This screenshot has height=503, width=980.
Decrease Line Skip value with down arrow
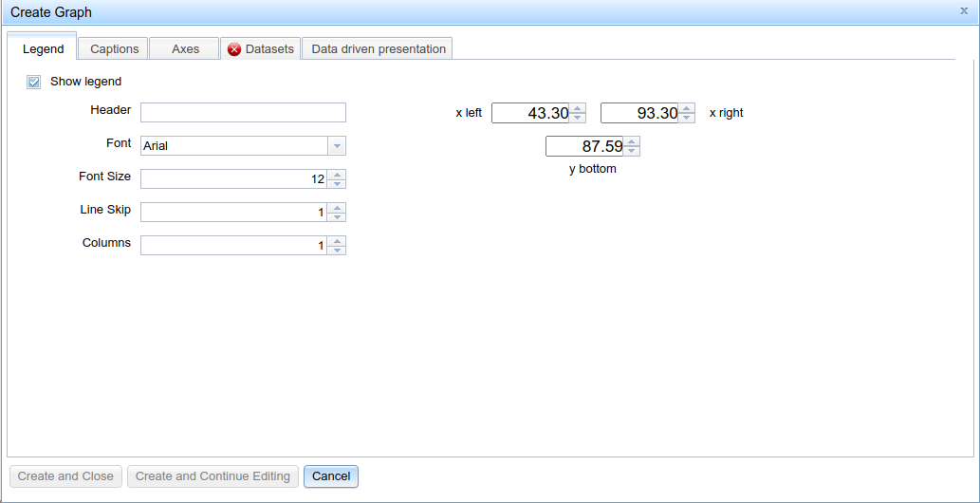pyautogui.click(x=338, y=216)
